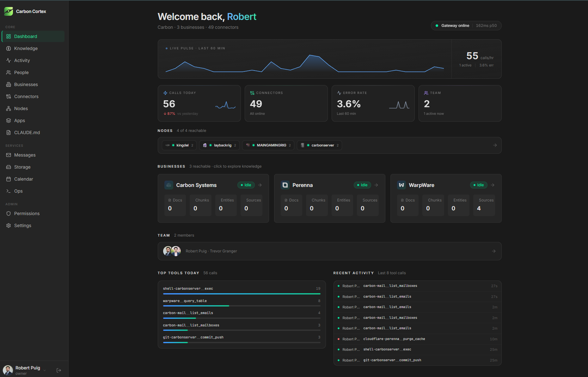The image size is (588, 377).
Task: Open WarpWare card arrow
Action: click(x=493, y=185)
